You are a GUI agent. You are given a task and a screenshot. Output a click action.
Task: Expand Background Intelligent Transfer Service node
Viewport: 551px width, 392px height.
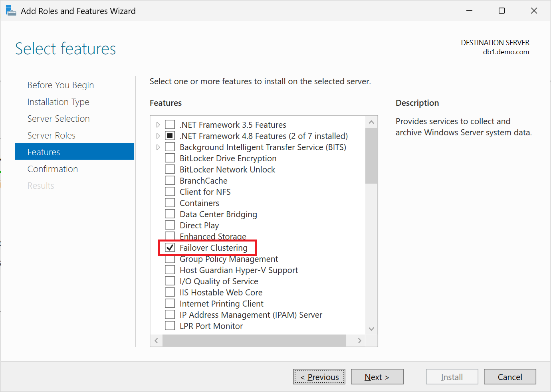click(158, 147)
